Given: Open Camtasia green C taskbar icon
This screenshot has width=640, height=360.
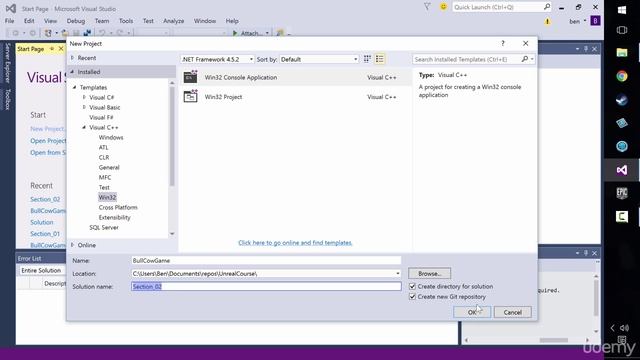Looking at the screenshot, I should (x=622, y=216).
